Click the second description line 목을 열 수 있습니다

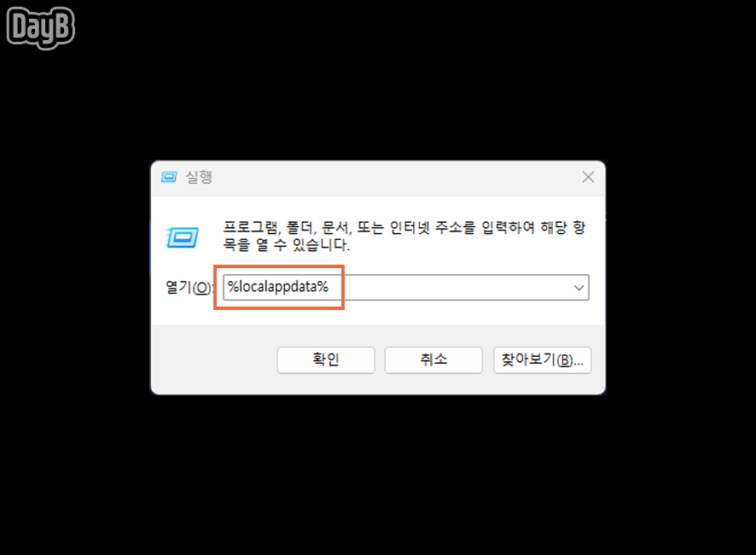click(286, 245)
